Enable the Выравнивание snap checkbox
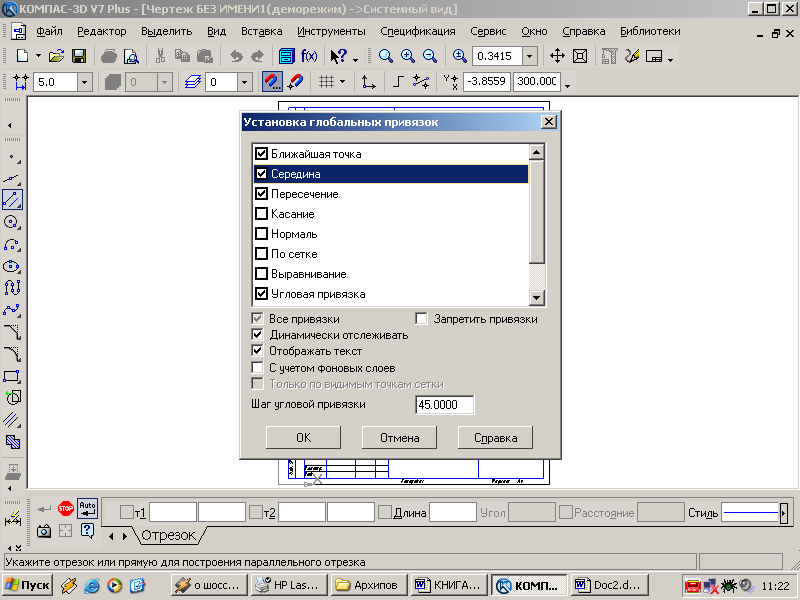The height and width of the screenshot is (600, 800). pyautogui.click(x=261, y=274)
